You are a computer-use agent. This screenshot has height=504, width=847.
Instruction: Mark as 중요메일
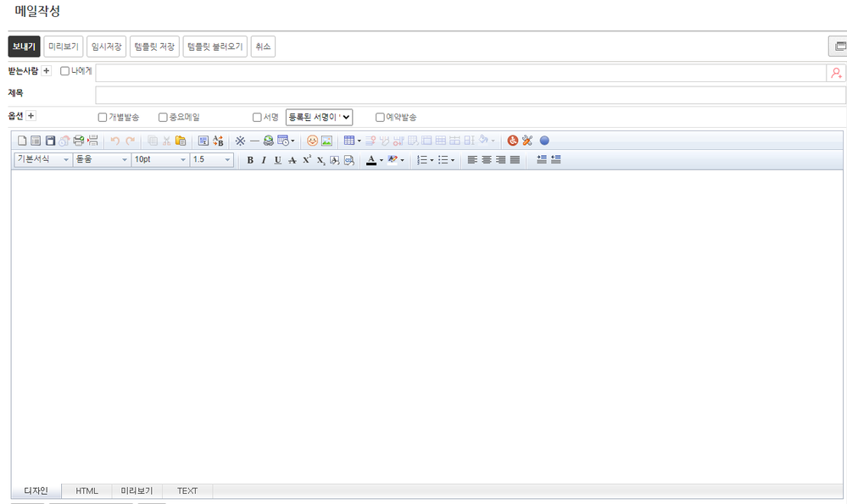[163, 117]
